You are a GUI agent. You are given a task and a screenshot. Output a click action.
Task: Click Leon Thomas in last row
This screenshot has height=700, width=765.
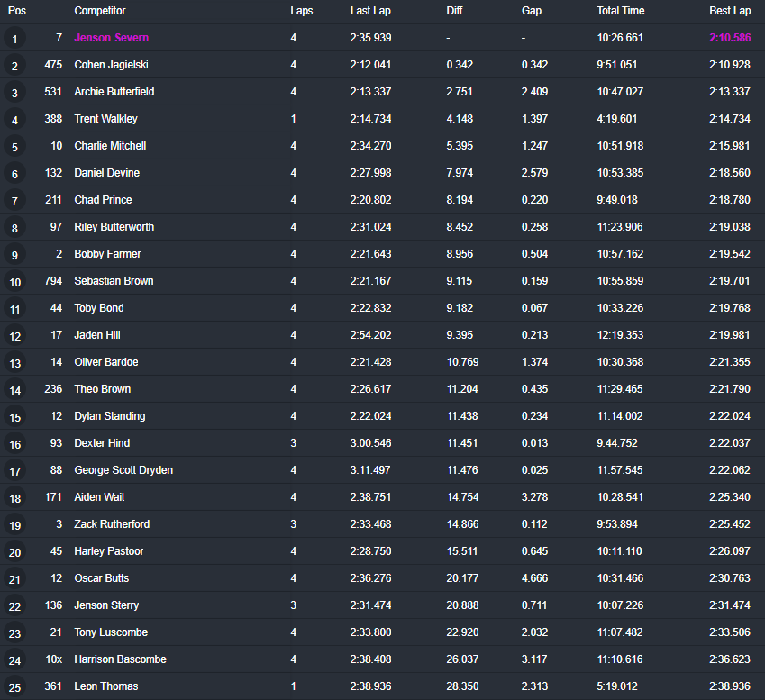click(105, 686)
